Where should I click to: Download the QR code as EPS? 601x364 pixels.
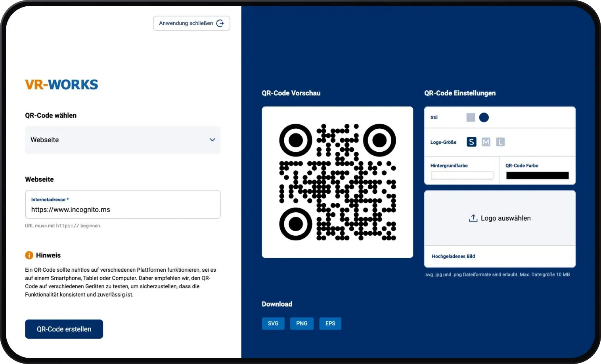(x=330, y=324)
